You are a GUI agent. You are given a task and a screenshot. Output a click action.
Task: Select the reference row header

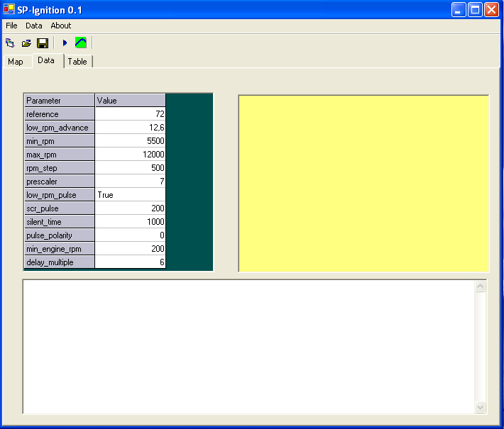pos(60,114)
